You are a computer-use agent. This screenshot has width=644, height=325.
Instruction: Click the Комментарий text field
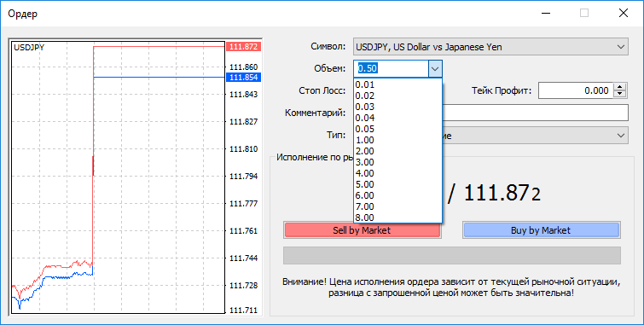tap(535, 113)
